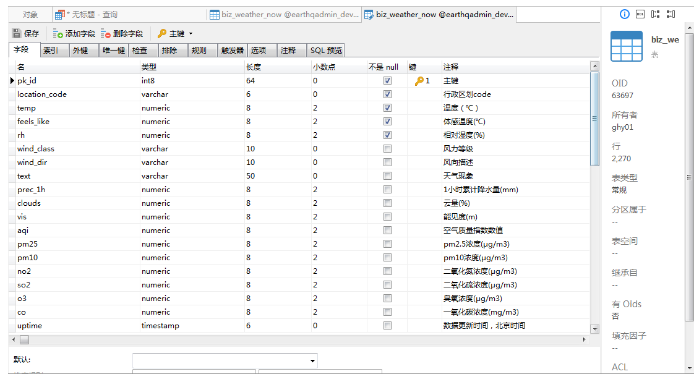This screenshot has width=699, height=382.
Task: Select the pk_id row indicator arrow
Action: [x=12, y=81]
